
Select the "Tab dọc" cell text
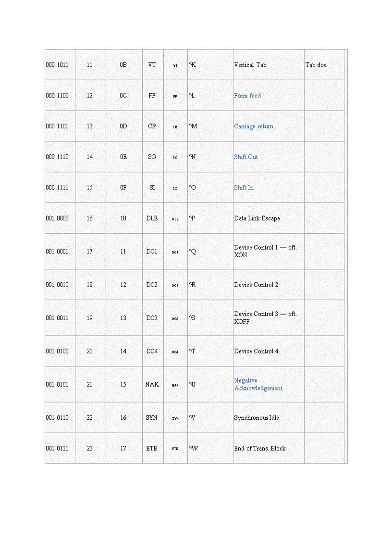pyautogui.click(x=316, y=65)
